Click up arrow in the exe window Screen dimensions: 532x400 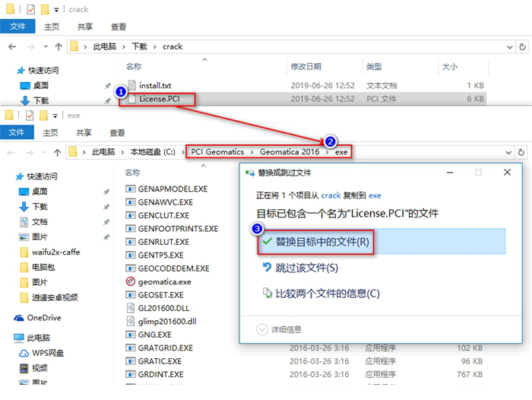click(x=58, y=151)
